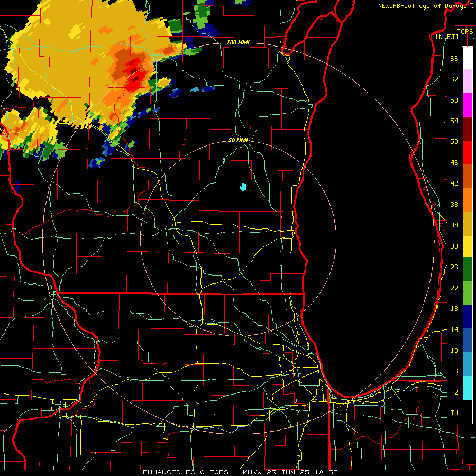476x476 pixels.
Task: Click the "TOPS" legend title
Action: pyautogui.click(x=465, y=31)
